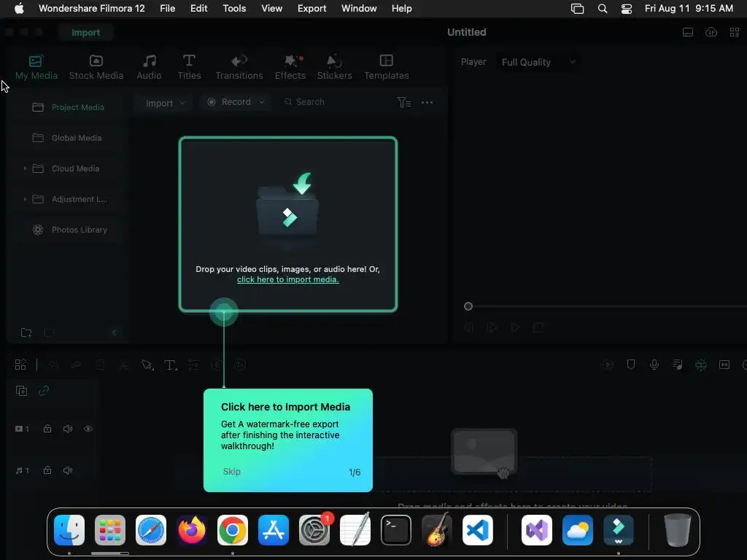This screenshot has height=560, width=747.
Task: Toggle lock on audio track 1
Action: [x=47, y=470]
